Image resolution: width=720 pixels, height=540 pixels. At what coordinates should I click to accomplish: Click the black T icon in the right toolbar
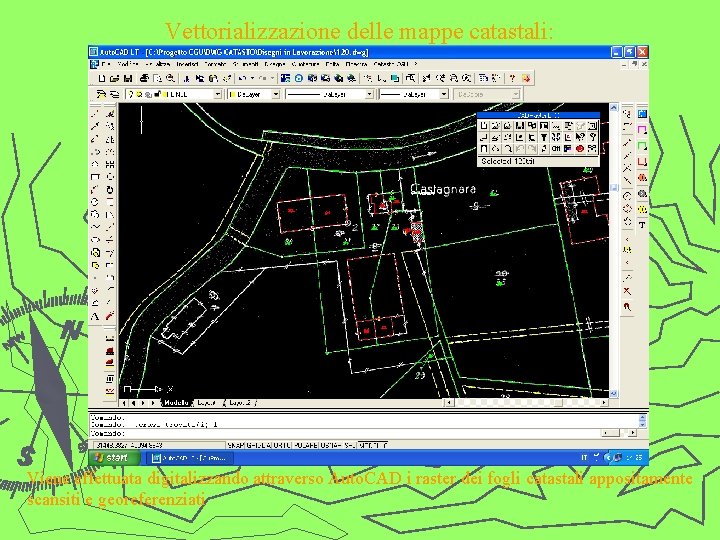tap(642, 225)
